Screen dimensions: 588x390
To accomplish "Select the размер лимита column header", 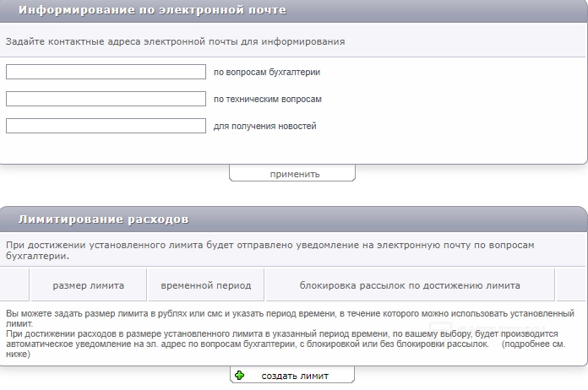I will (89, 285).
